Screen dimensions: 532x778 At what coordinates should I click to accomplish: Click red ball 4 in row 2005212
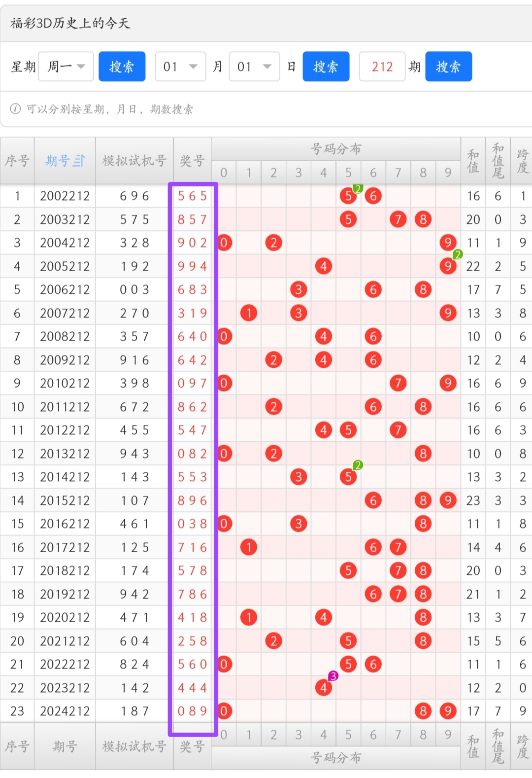pyautogui.click(x=323, y=266)
